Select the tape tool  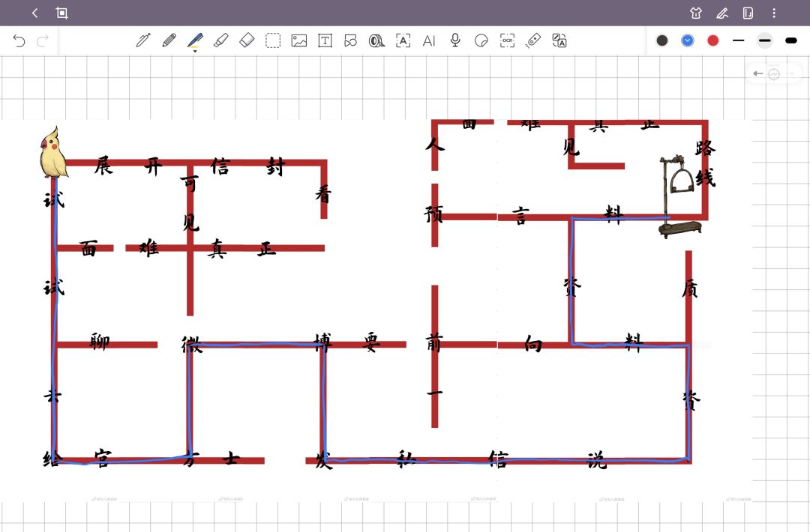pos(376,40)
